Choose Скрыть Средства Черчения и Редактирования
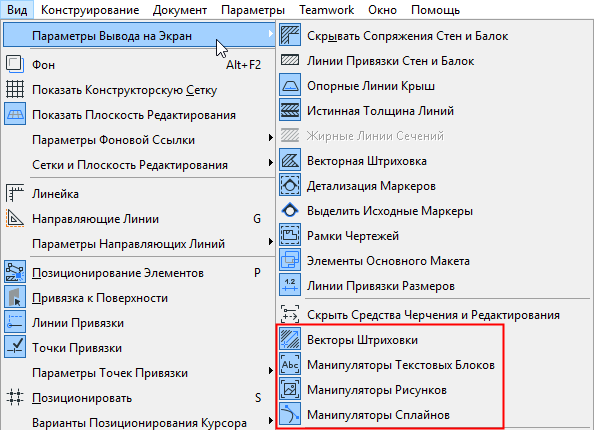The width and height of the screenshot is (594, 430). coord(434,314)
